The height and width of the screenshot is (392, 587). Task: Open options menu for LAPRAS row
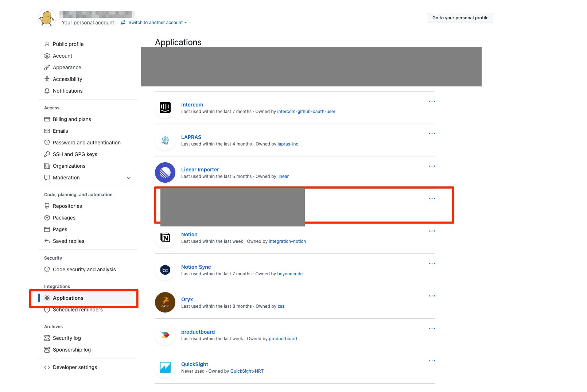(x=432, y=134)
